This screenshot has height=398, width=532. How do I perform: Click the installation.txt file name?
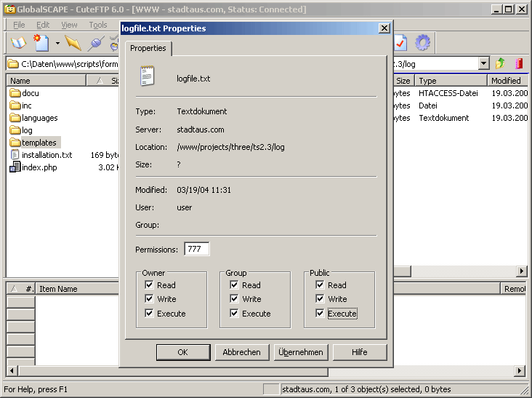(x=47, y=155)
